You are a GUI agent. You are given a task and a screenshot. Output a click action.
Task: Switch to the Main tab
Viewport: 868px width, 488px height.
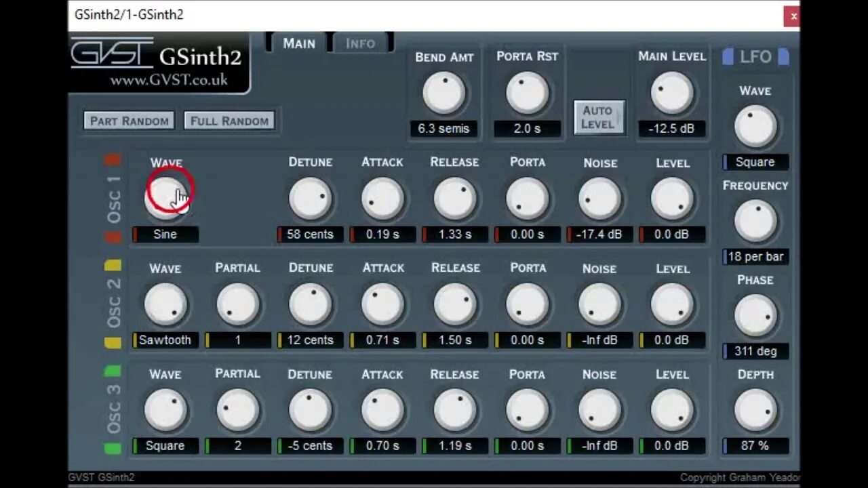tap(298, 43)
